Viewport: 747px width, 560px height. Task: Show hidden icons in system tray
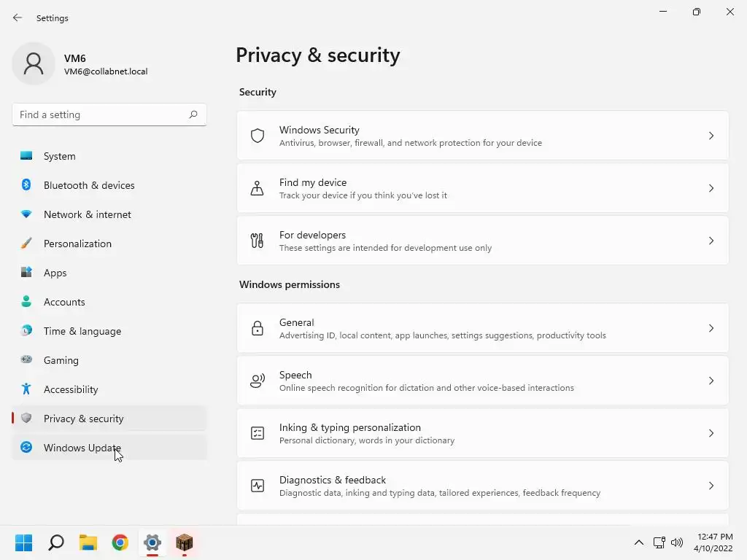(639, 542)
